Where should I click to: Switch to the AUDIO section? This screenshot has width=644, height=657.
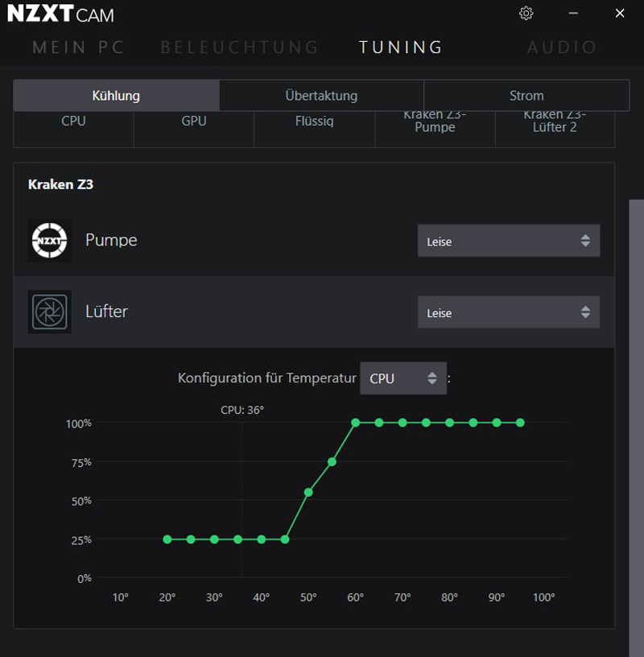(x=562, y=48)
